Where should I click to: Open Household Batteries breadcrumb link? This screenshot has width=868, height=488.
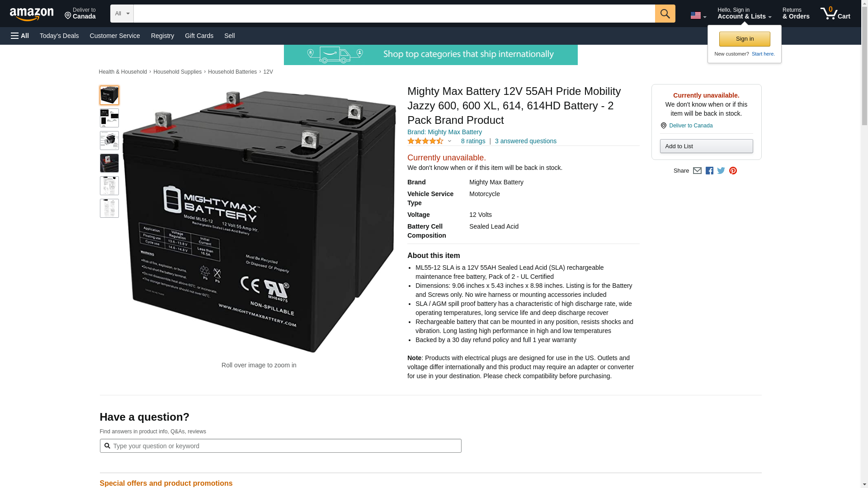point(232,72)
